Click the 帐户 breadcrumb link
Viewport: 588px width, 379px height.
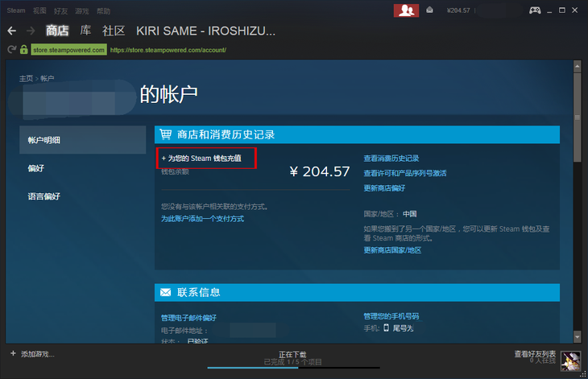click(x=48, y=78)
